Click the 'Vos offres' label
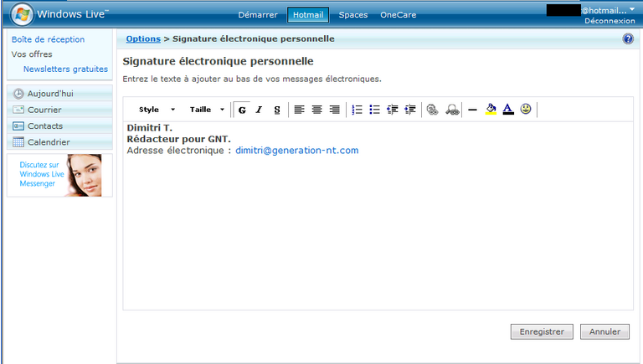Screen dimensions: 643x364 click(32, 54)
